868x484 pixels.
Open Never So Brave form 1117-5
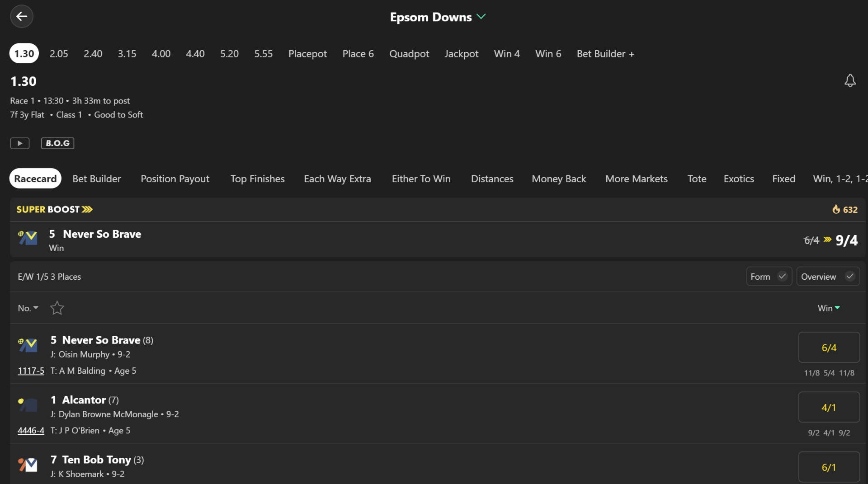pyautogui.click(x=31, y=371)
